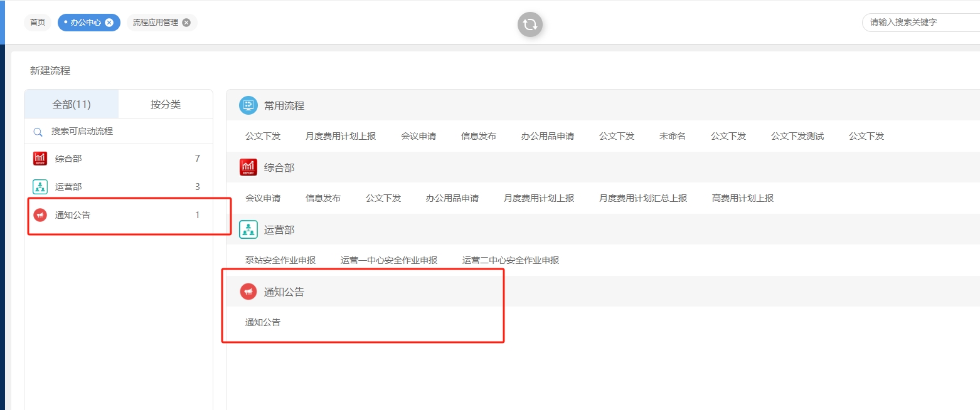Open 办公用品申请 under 常用流程
Viewport: 980px width, 410px height.
pos(548,136)
